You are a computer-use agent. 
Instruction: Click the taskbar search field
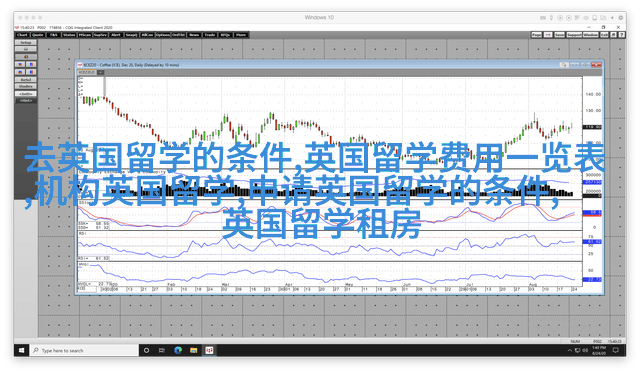[x=84, y=350]
